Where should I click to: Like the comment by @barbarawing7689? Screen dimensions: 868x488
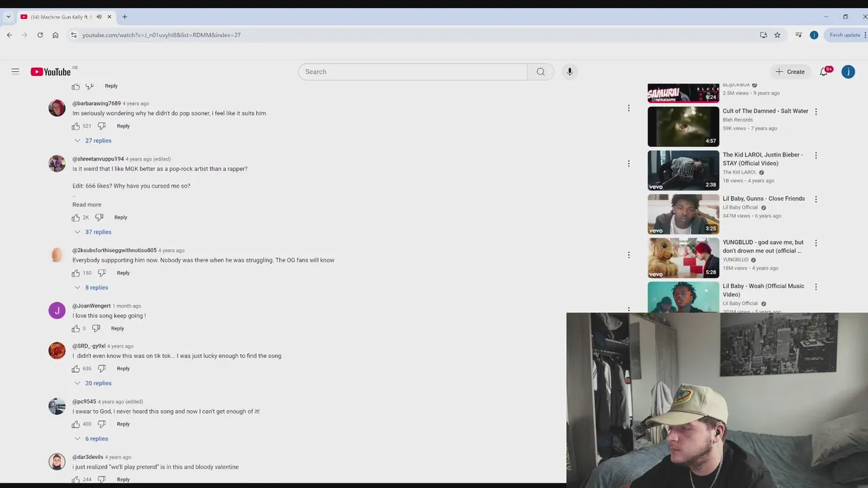(x=76, y=126)
